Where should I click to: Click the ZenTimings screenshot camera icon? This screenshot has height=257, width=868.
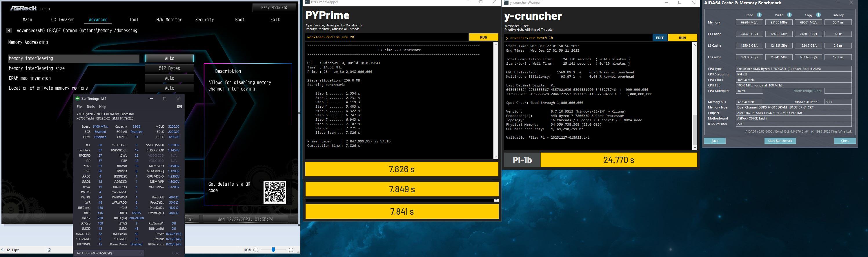(x=179, y=106)
